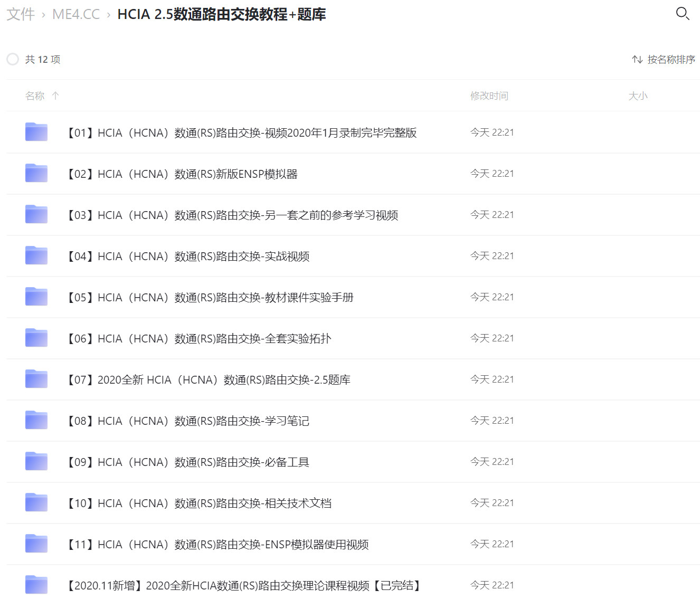
Task: Toggle the select-all circle beside 共 12 项
Action: [13, 59]
